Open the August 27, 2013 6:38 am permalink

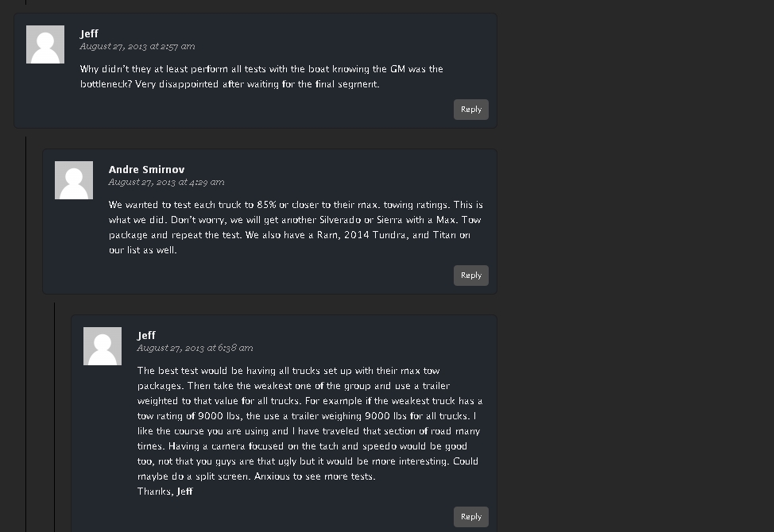(x=195, y=348)
